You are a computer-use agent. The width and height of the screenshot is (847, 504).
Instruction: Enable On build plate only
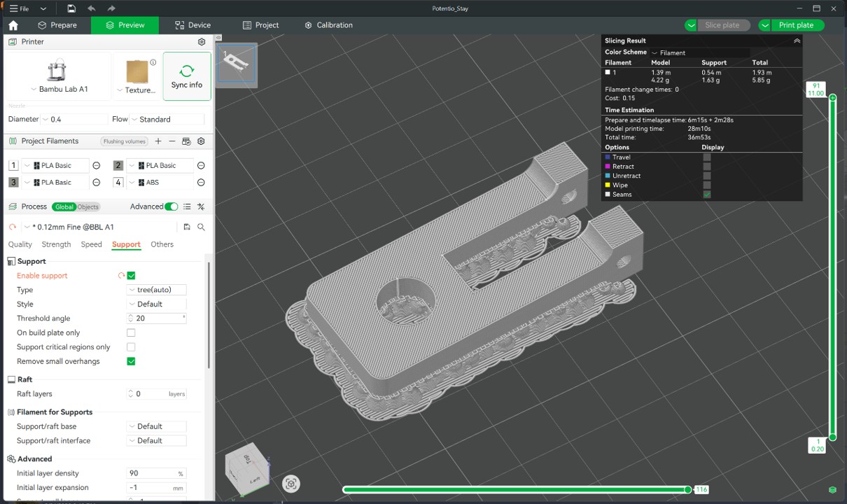click(131, 332)
